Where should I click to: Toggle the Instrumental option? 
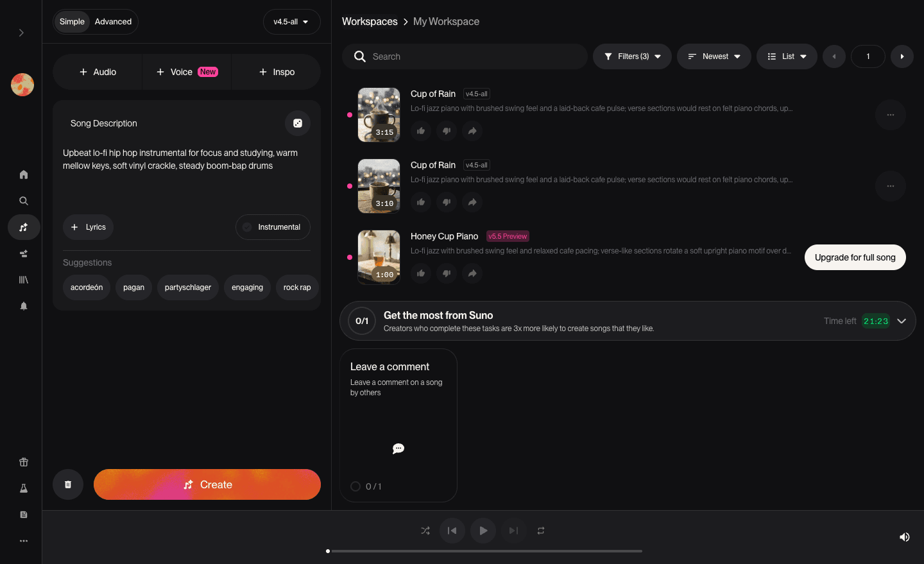(273, 227)
